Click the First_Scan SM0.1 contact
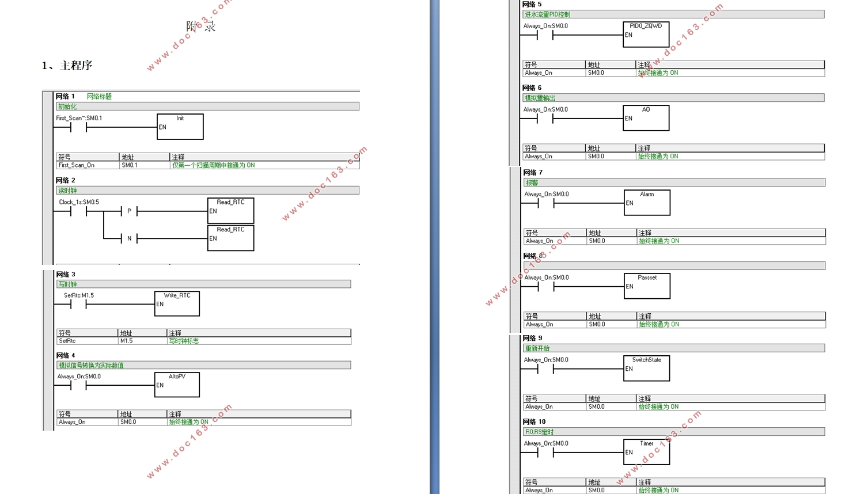 78,127
